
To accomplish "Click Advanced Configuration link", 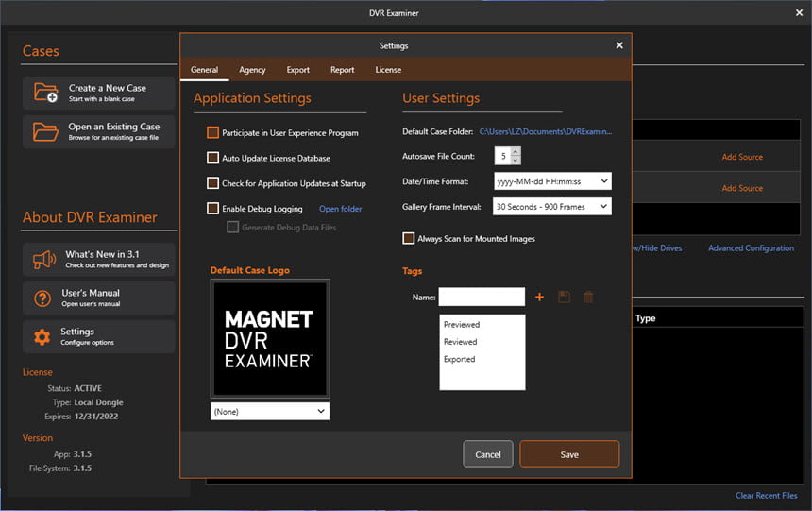I will pyautogui.click(x=751, y=248).
